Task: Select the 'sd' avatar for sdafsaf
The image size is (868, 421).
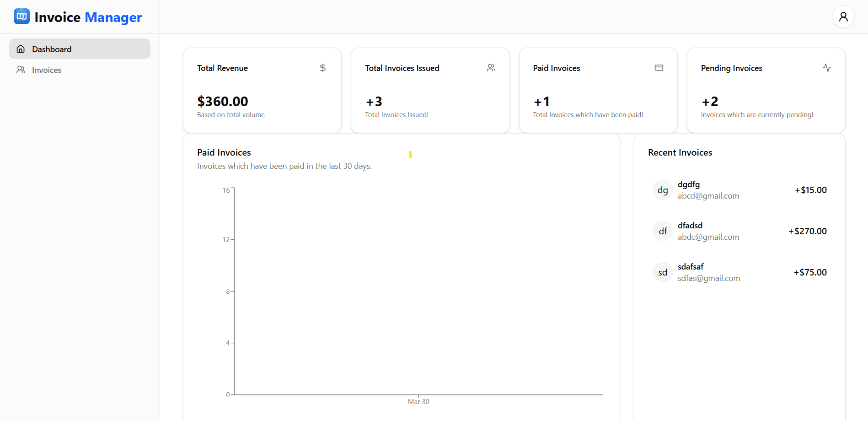Action: pyautogui.click(x=663, y=272)
